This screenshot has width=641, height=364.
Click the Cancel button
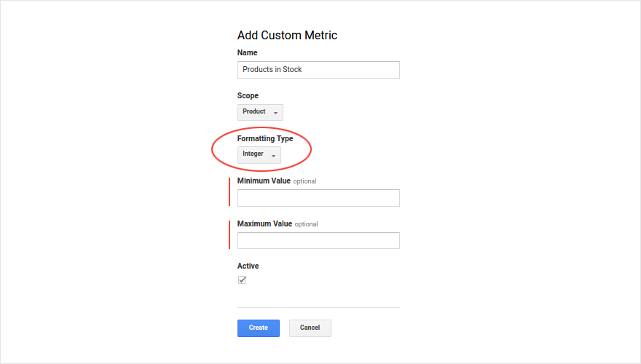[x=310, y=328]
